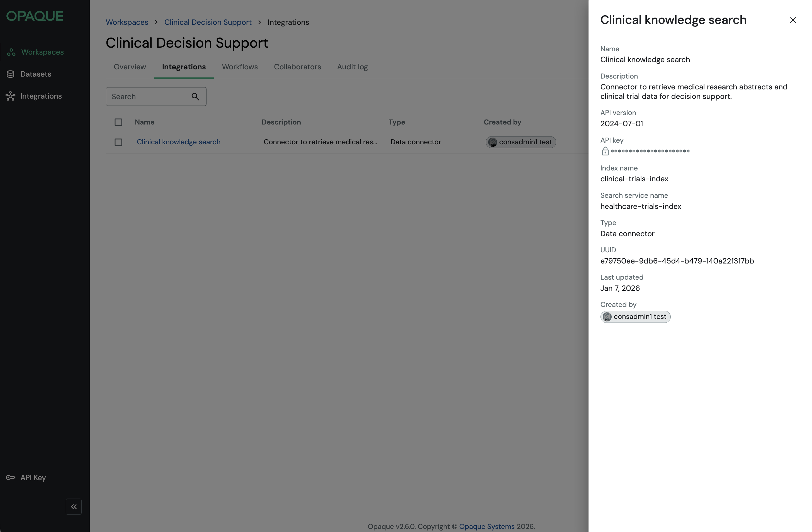812x532 pixels.
Task: Collapse the sidebar with double-chevron button
Action: (74, 507)
